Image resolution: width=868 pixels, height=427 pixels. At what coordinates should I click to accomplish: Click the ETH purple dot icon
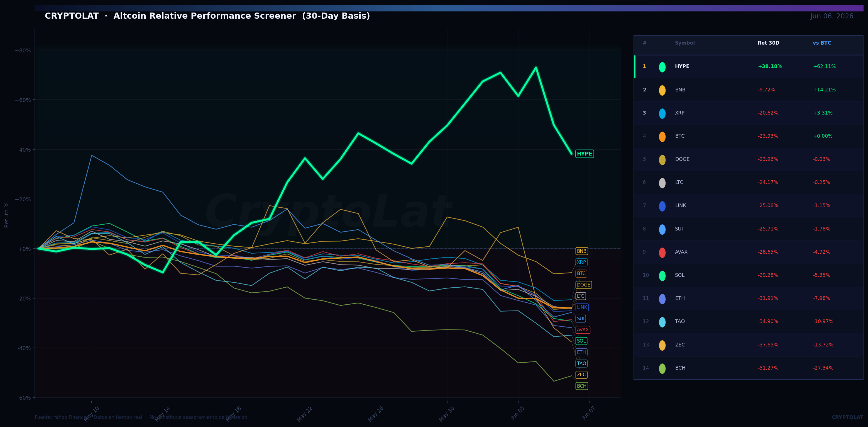pos(662,299)
